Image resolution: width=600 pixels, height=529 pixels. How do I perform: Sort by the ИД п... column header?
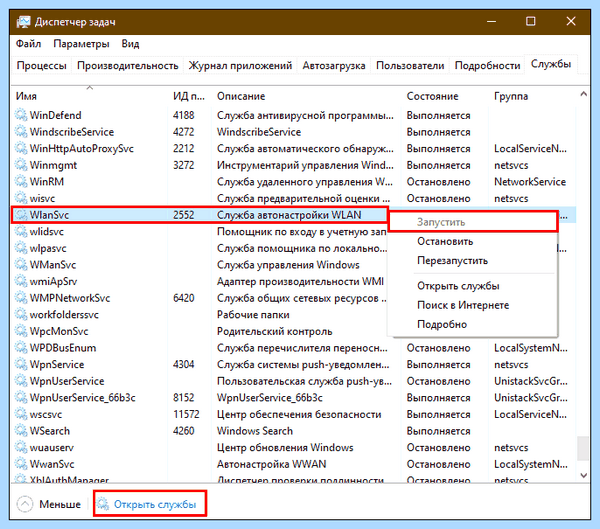tap(189, 96)
